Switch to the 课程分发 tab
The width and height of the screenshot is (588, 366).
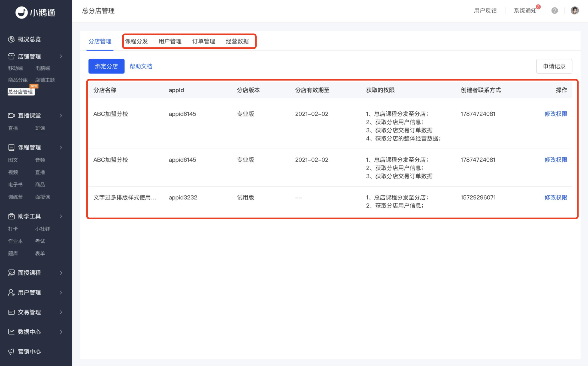click(136, 41)
